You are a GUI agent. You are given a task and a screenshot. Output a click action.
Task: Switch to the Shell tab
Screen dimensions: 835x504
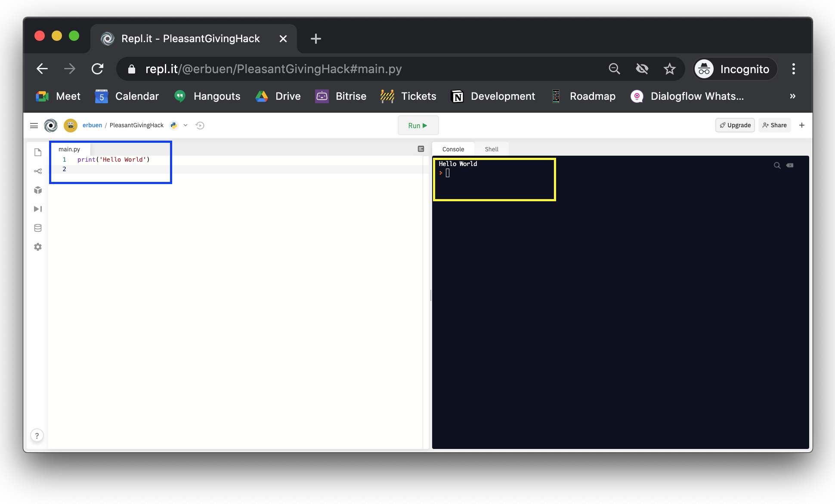tap(492, 149)
